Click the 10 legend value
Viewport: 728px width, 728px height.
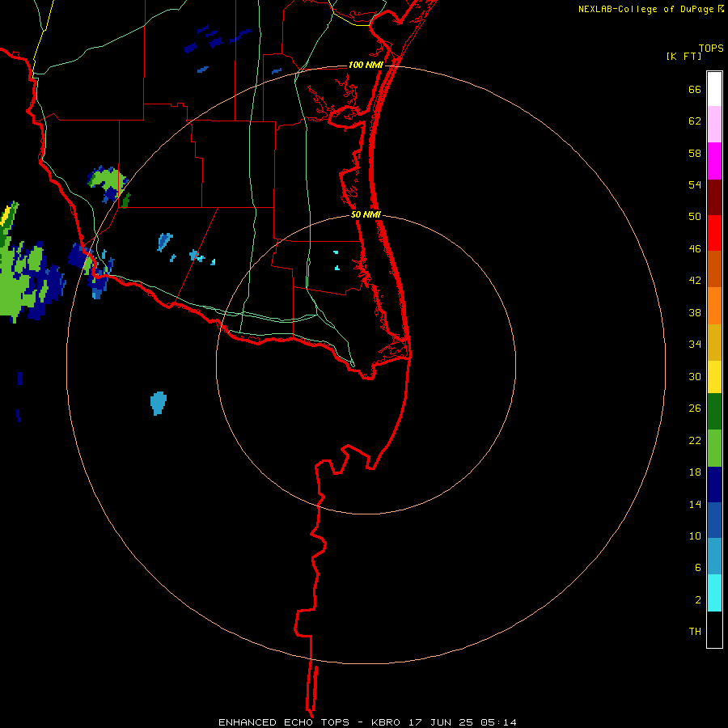(695, 535)
